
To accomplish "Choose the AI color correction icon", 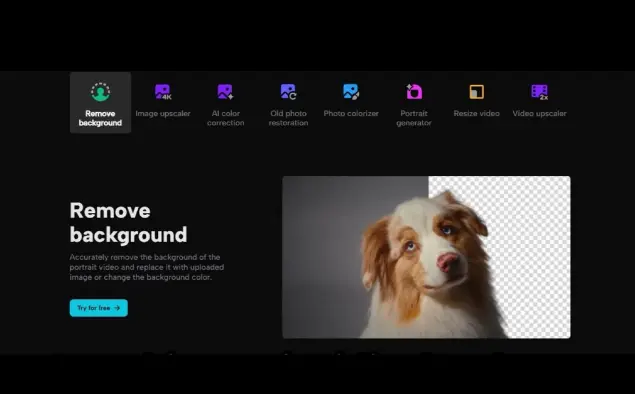I will tap(226, 92).
